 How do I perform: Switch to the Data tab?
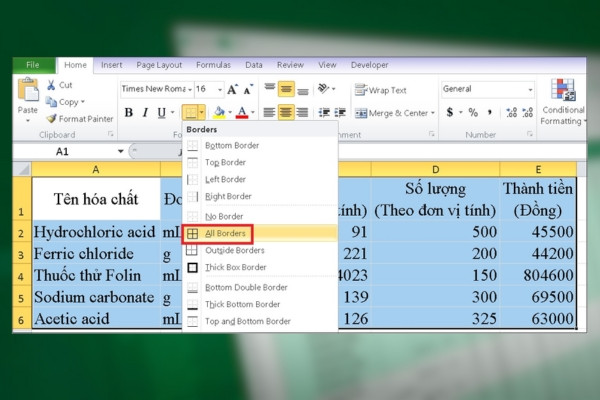(254, 65)
